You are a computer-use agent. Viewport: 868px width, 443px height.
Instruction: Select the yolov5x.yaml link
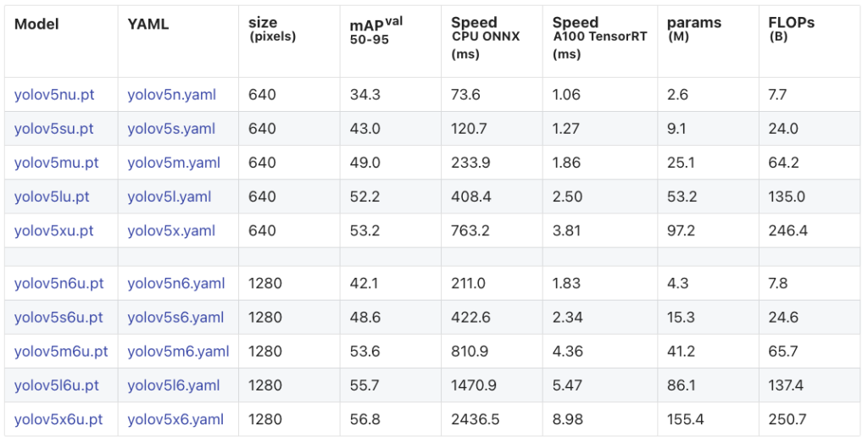coord(171,231)
